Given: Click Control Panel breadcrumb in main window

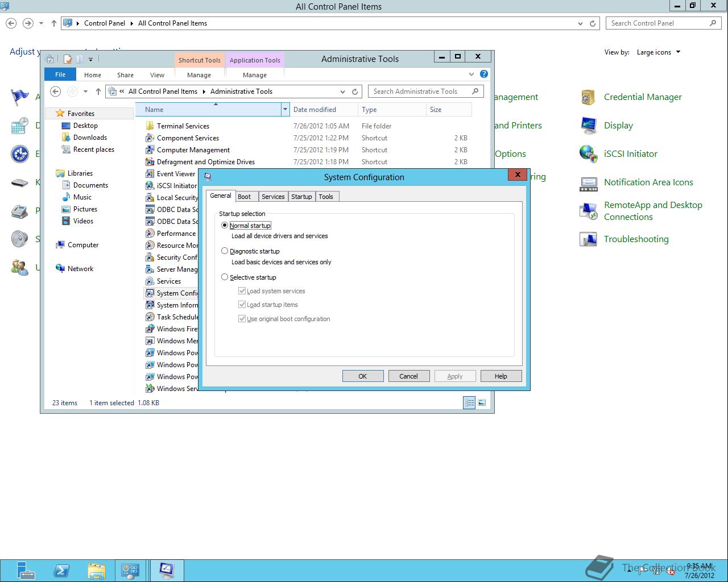Looking at the screenshot, I should 105,23.
